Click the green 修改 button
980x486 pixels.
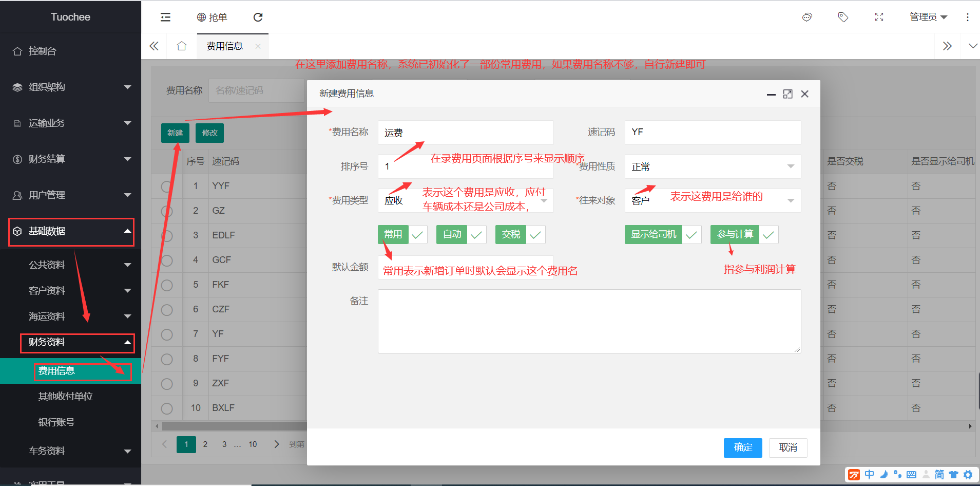209,133
